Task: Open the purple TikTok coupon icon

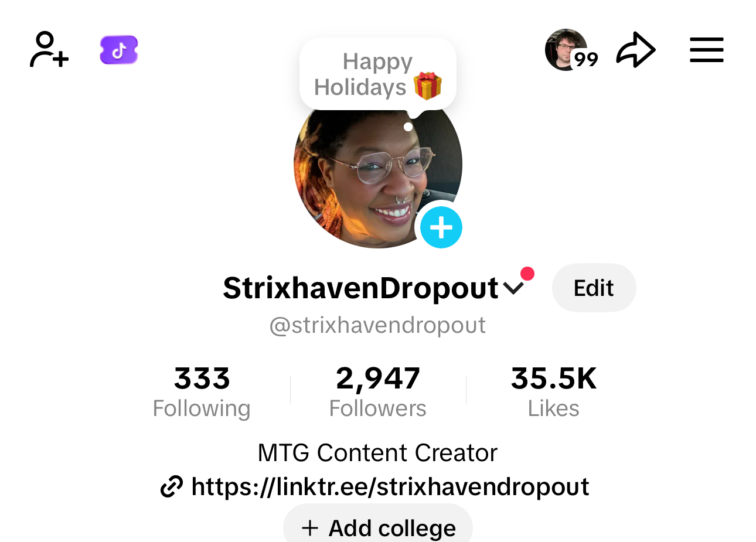Action: 119,50
